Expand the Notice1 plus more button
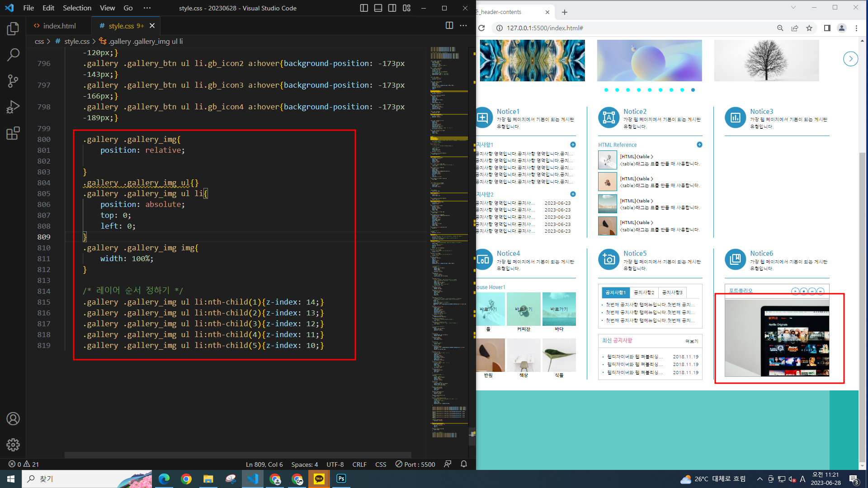868x488 pixels. click(x=573, y=145)
